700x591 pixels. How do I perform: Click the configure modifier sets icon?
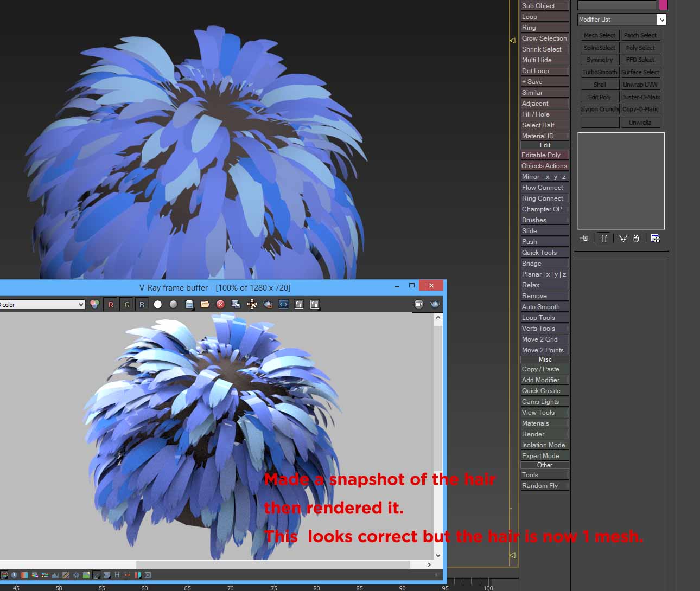[655, 239]
